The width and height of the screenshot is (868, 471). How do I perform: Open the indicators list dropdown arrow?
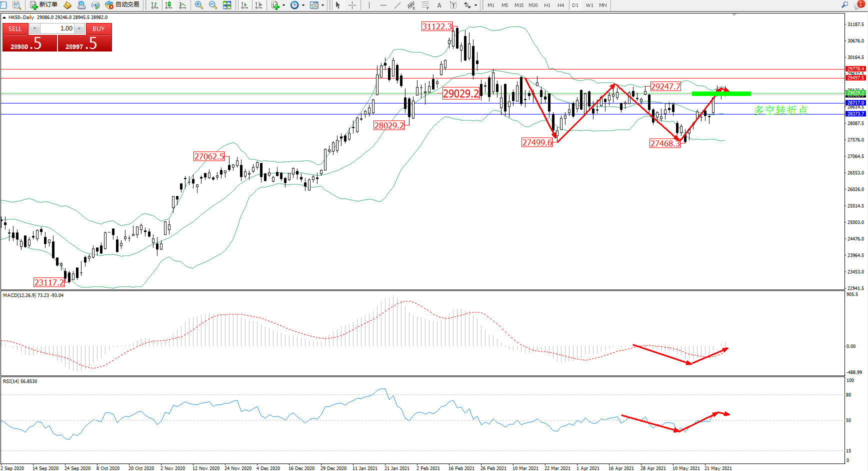[283, 5]
